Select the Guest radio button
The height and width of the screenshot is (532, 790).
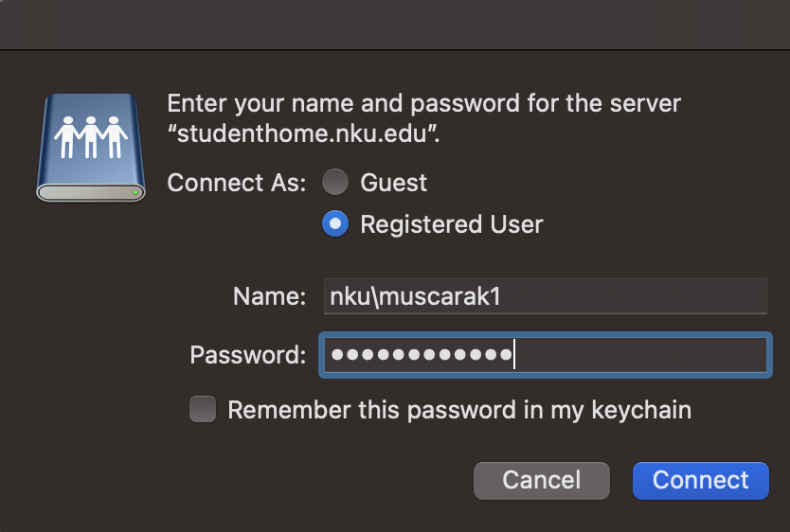coord(334,183)
